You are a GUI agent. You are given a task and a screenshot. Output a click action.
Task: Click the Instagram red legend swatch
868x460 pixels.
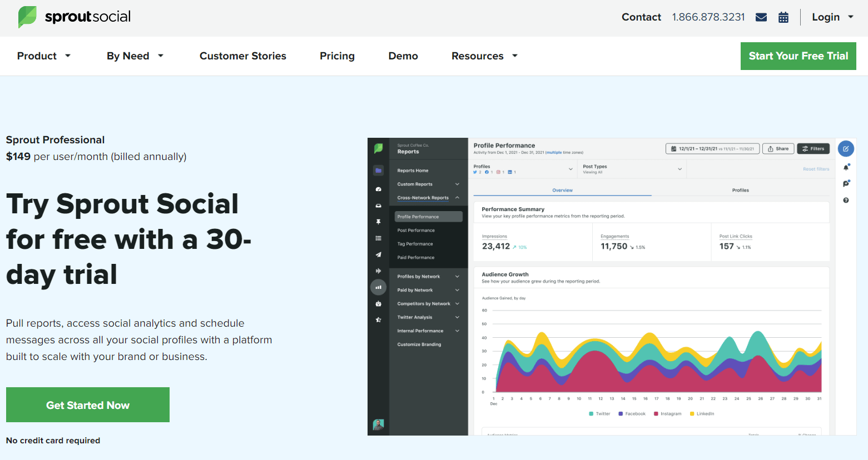coord(656,414)
